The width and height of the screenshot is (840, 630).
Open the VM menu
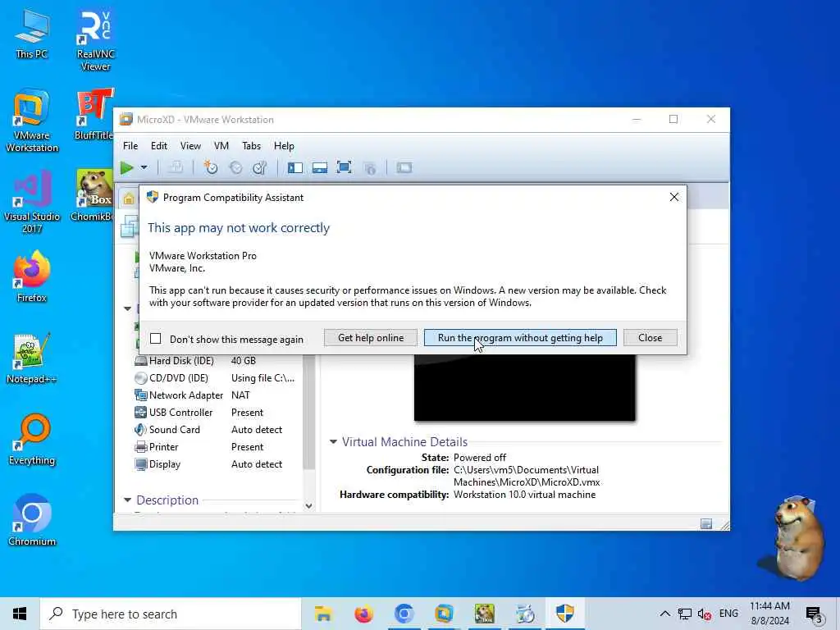pos(221,146)
